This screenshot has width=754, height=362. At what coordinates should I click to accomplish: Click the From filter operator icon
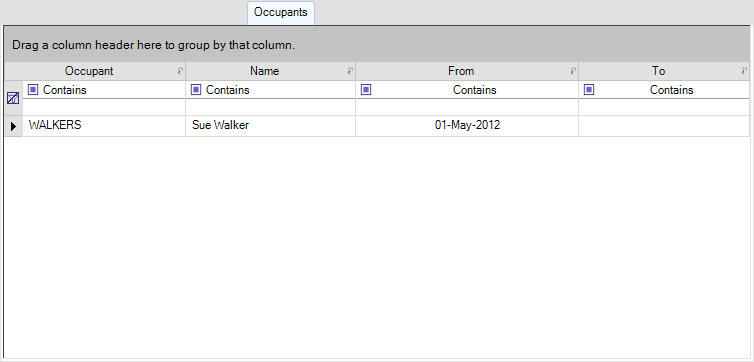(366, 89)
